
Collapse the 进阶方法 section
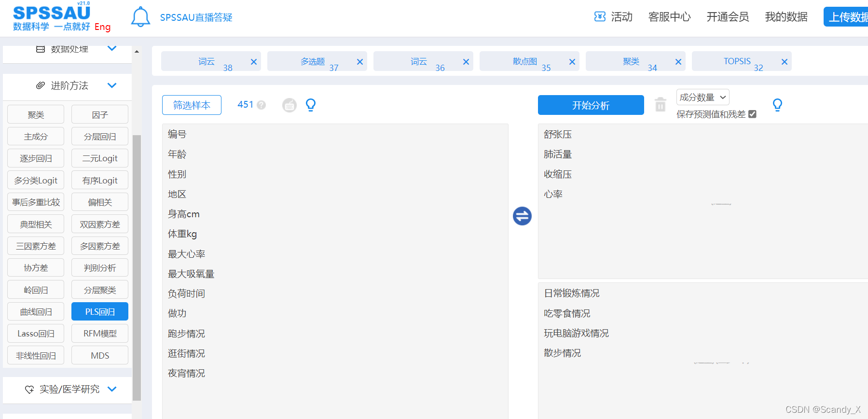(x=112, y=85)
